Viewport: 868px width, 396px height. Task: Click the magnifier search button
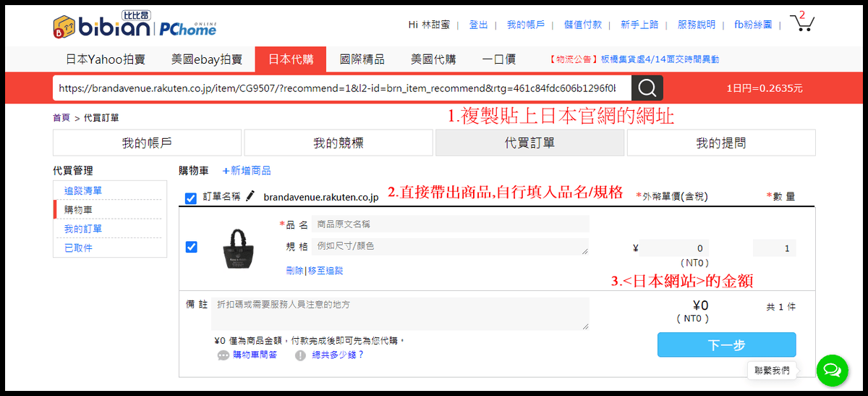[x=647, y=88]
